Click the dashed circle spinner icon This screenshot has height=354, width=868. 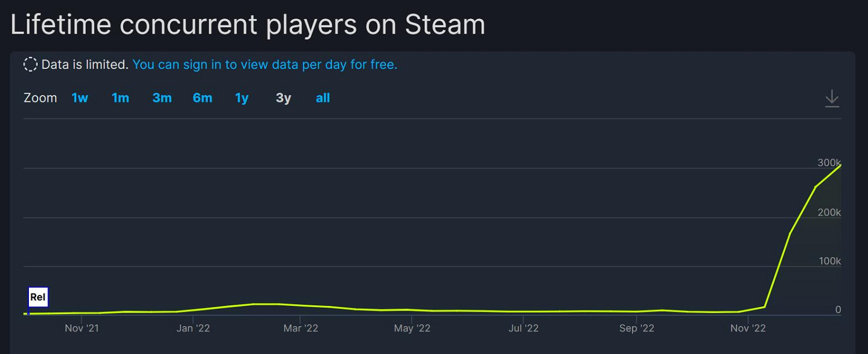pyautogui.click(x=30, y=64)
